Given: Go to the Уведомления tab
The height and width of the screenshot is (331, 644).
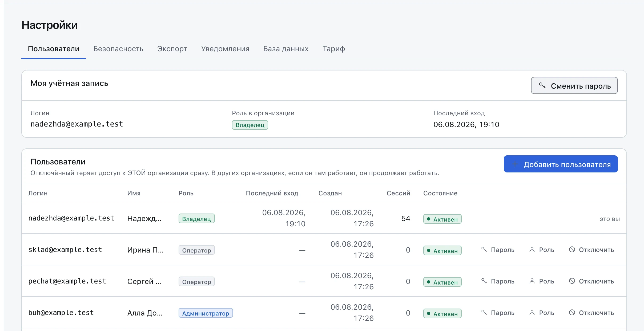Looking at the screenshot, I should pos(225,49).
